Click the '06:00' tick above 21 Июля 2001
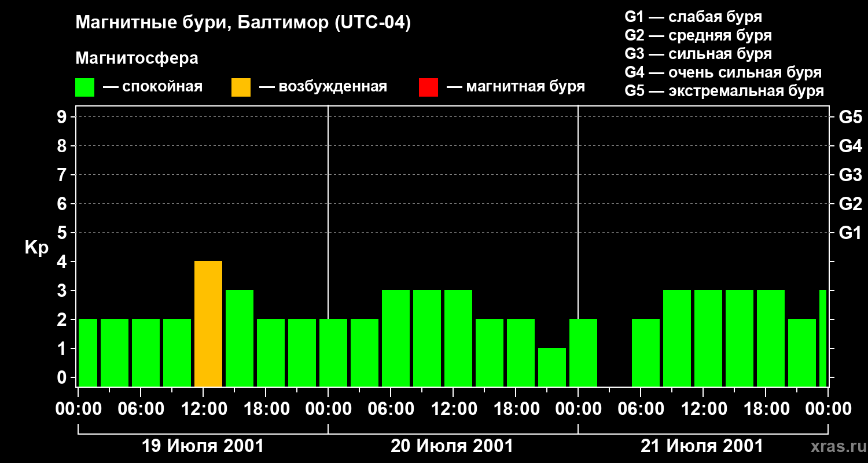Viewport: 868px width, 463px height. [x=641, y=409]
